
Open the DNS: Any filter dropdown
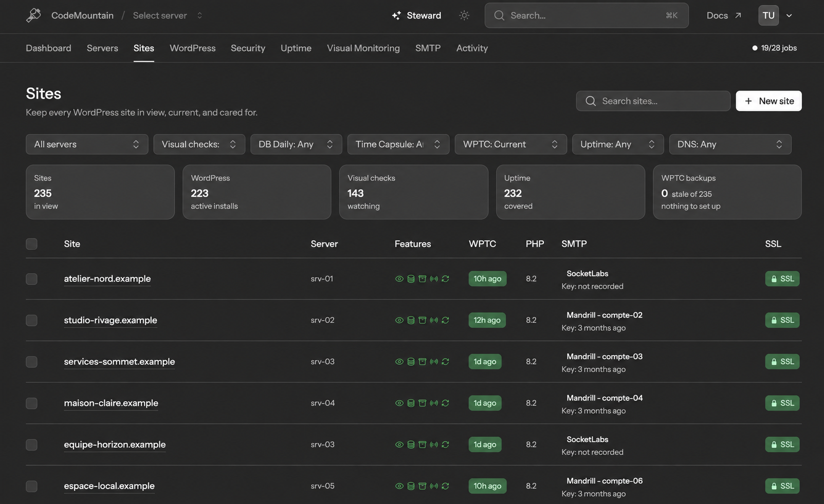pos(730,144)
